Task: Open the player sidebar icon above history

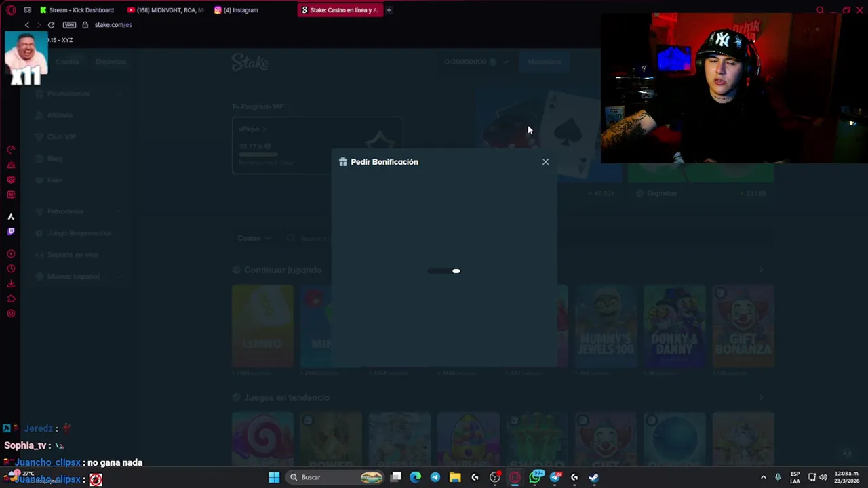Action: click(11, 254)
